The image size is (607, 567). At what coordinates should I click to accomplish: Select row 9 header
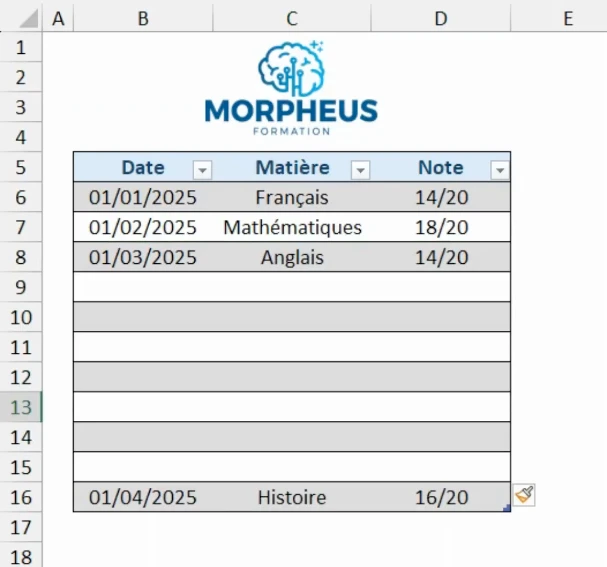21,287
